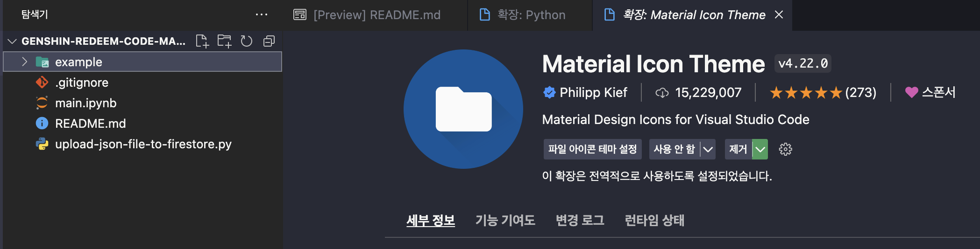980x249 pixels.
Task: Click the five-star rating (273)
Action: (823, 92)
